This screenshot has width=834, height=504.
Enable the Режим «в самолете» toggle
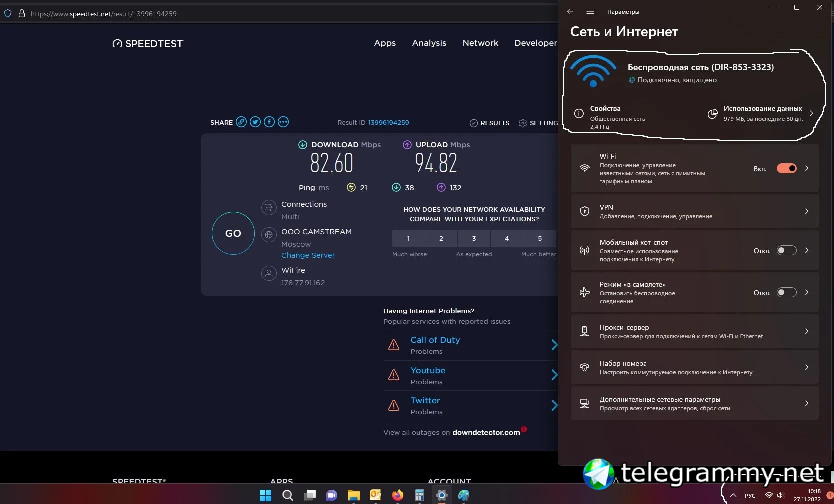(787, 292)
